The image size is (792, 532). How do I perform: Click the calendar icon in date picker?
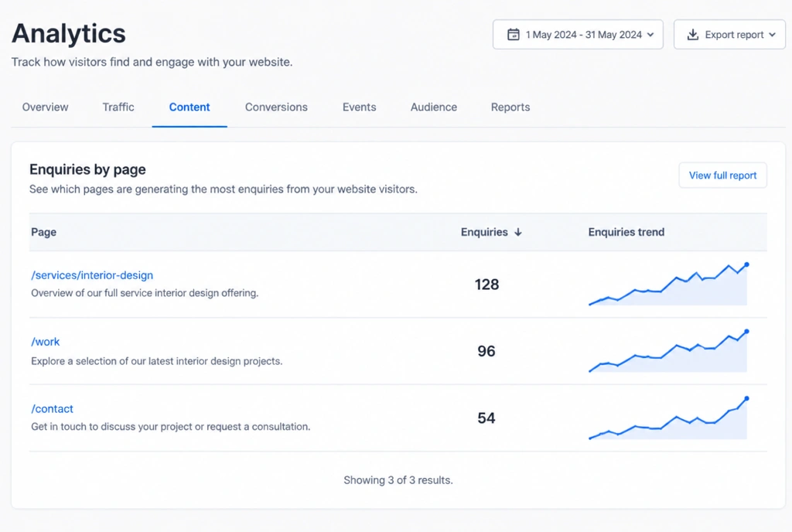point(514,34)
